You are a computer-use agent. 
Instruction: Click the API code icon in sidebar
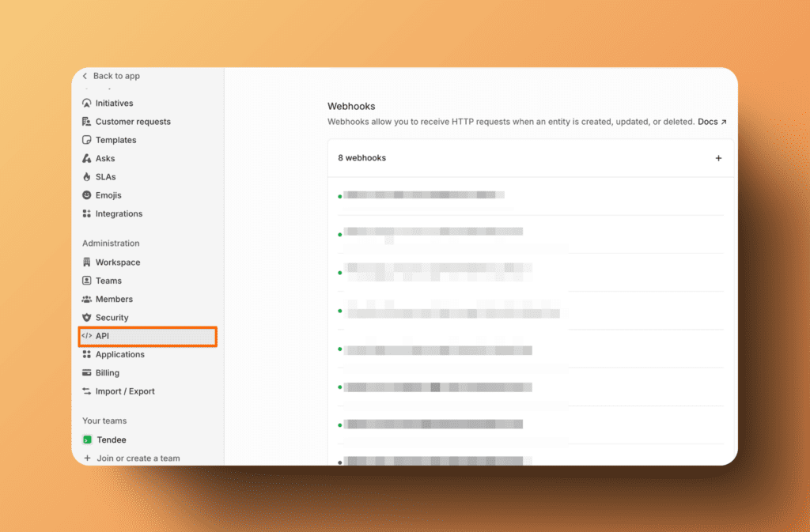(x=89, y=335)
